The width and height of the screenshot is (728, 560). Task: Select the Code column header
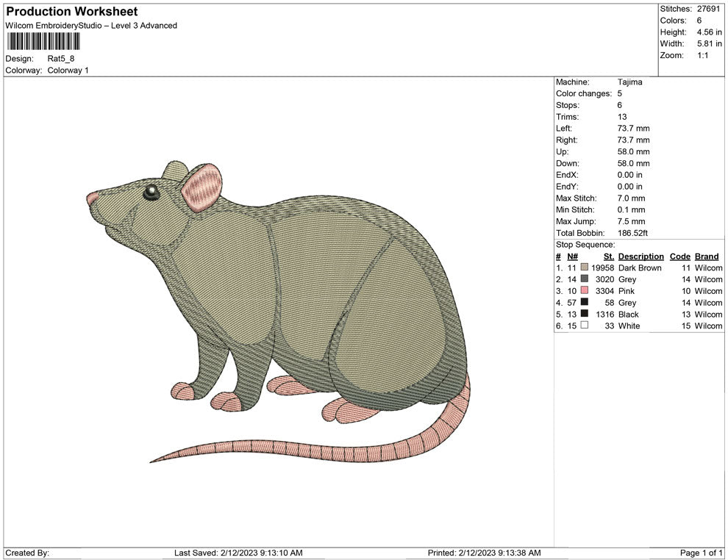[680, 256]
